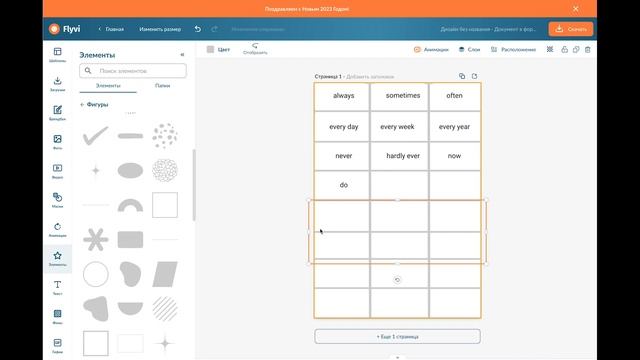
Task: Close the orange New Year banner
Action: pyautogui.click(x=576, y=9)
